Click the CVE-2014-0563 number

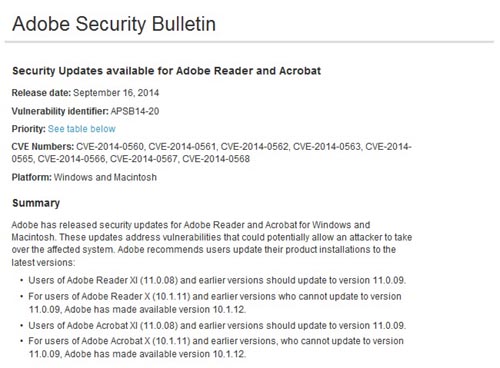coord(327,147)
